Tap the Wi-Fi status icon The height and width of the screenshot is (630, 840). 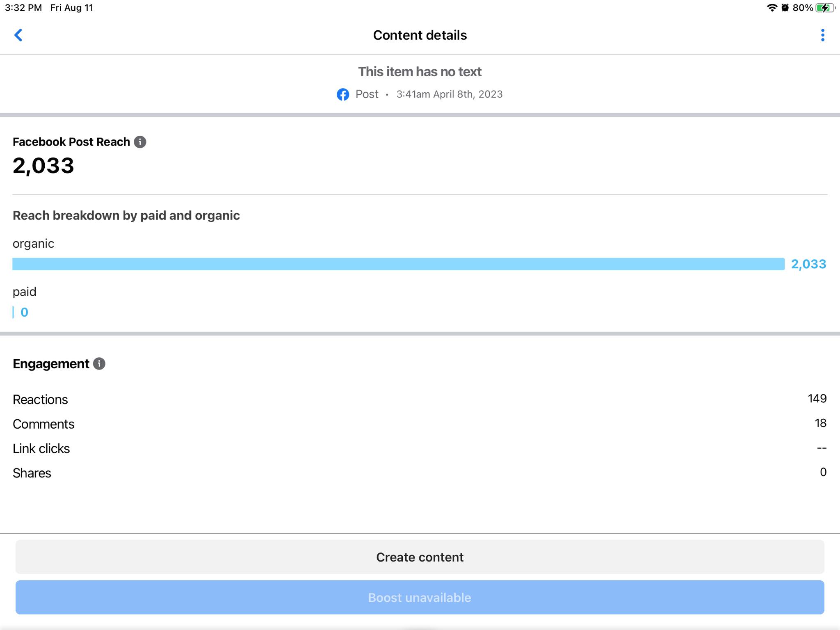772,8
